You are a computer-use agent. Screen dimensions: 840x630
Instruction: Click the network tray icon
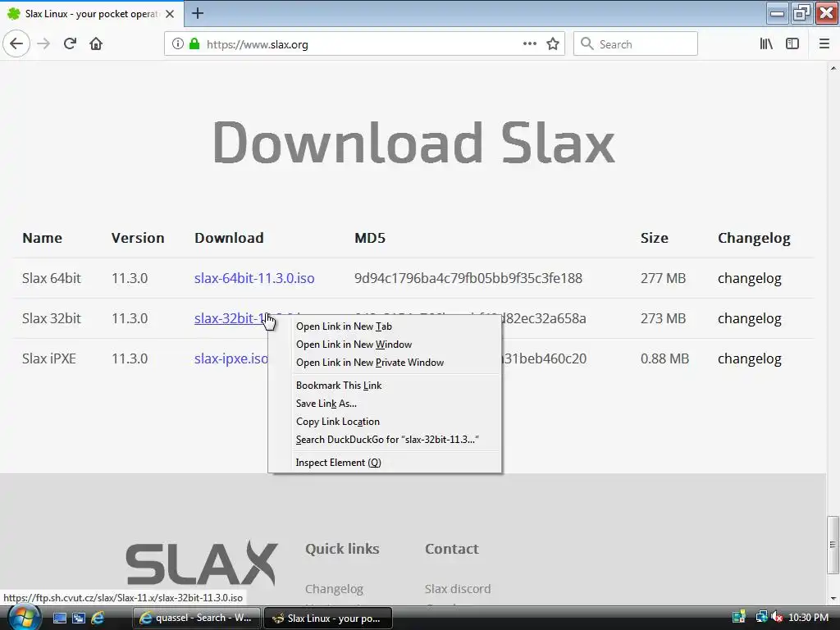coord(760,618)
